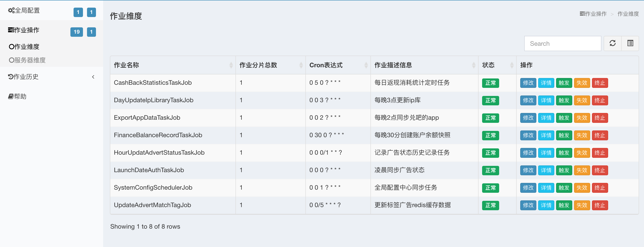Toggle the table card view icon
Image resolution: width=644 pixels, height=247 pixels.
coord(630,43)
